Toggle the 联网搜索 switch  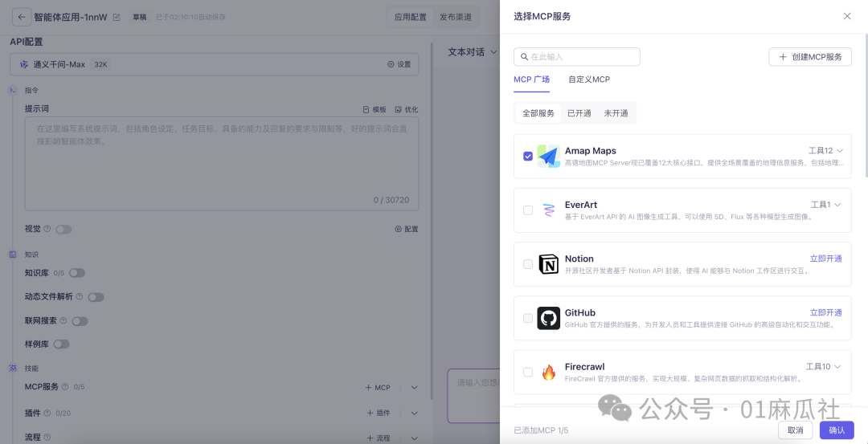(x=80, y=321)
